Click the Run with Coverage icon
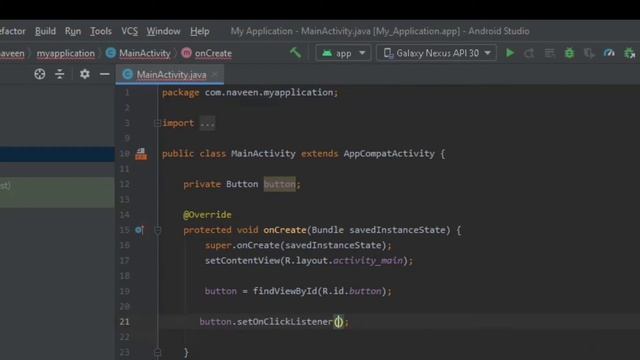This screenshot has width=640, height=360. [x=589, y=53]
